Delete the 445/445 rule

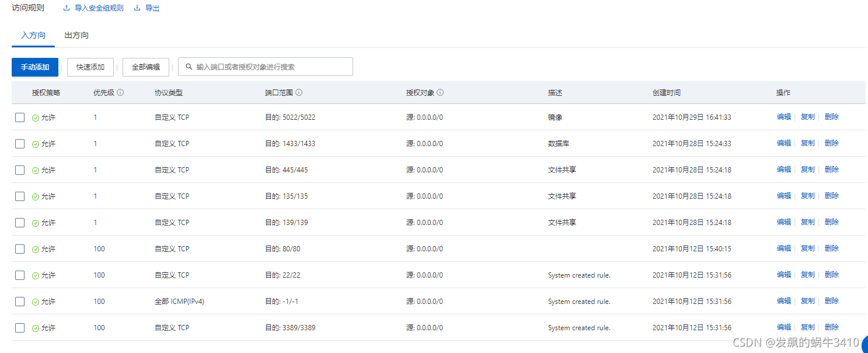(x=832, y=169)
